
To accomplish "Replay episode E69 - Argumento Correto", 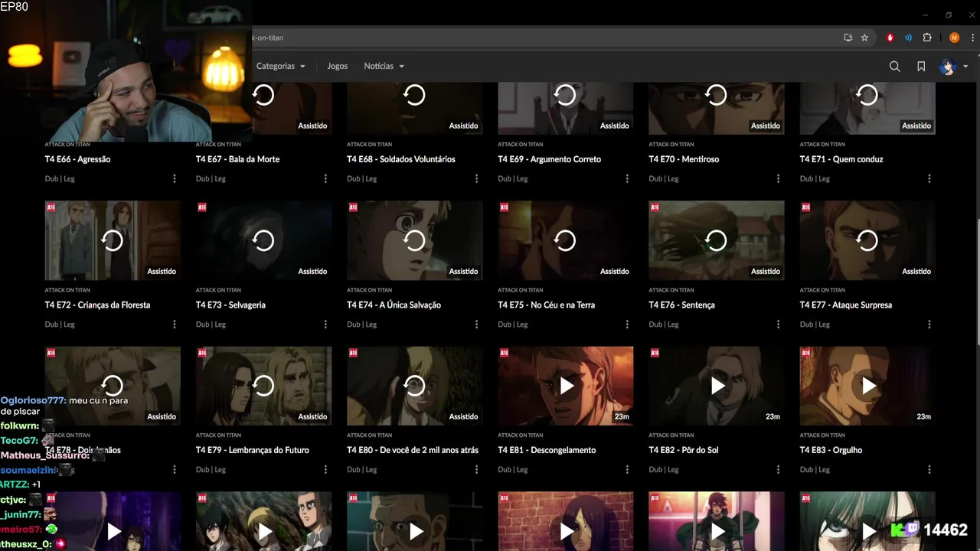I will click(565, 95).
